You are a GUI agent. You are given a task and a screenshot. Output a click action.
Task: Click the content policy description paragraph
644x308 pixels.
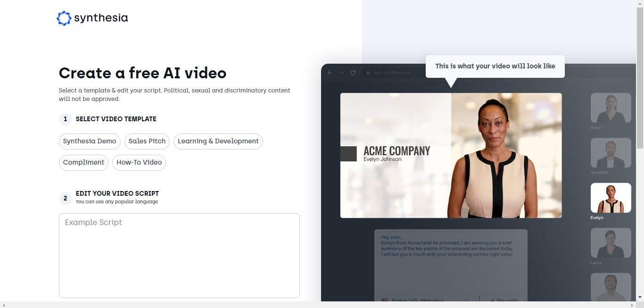tap(174, 95)
